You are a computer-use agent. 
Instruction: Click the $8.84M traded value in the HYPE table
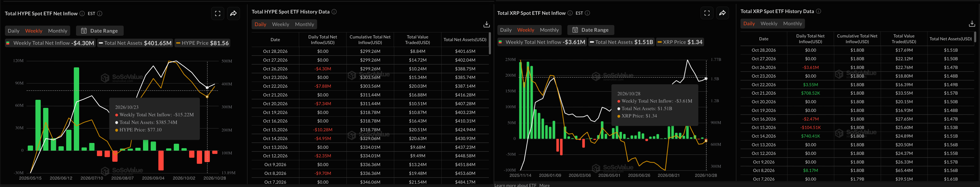pos(417,51)
